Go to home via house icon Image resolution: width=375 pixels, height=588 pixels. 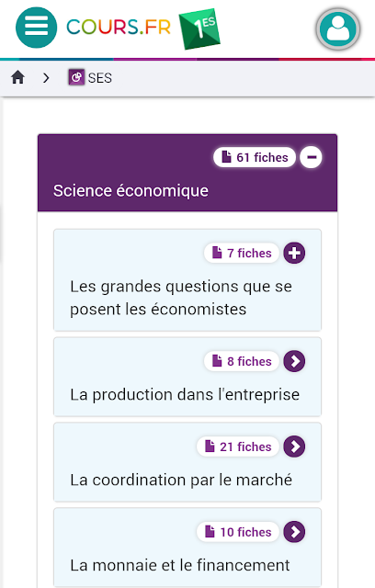point(17,77)
